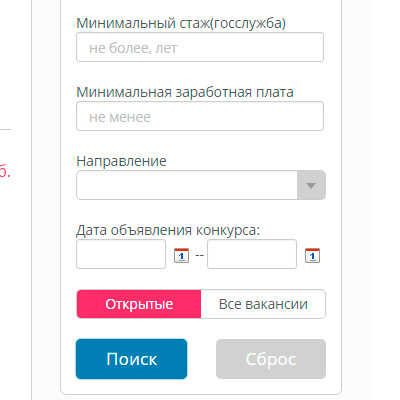Switch to Все вакансии option

pos(263,304)
